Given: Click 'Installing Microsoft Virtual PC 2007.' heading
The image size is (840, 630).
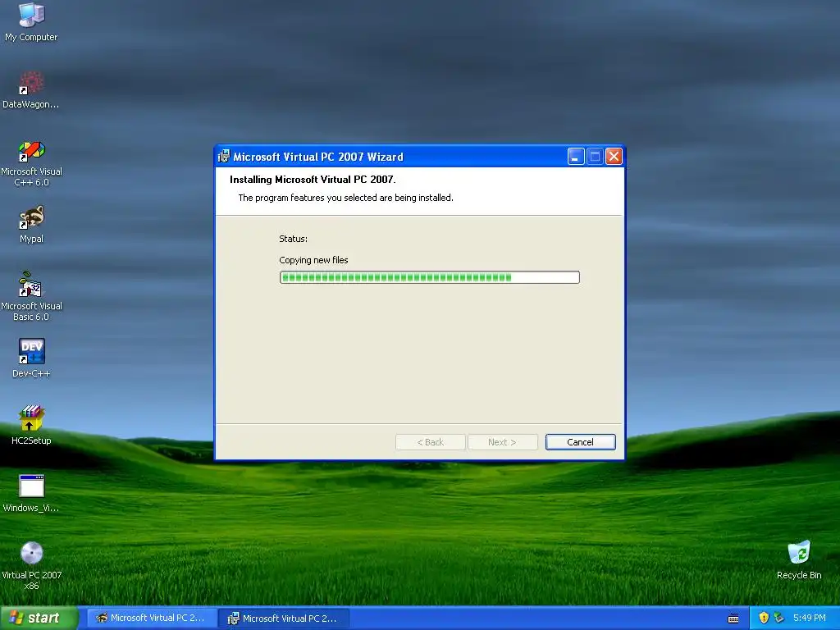Looking at the screenshot, I should [313, 180].
